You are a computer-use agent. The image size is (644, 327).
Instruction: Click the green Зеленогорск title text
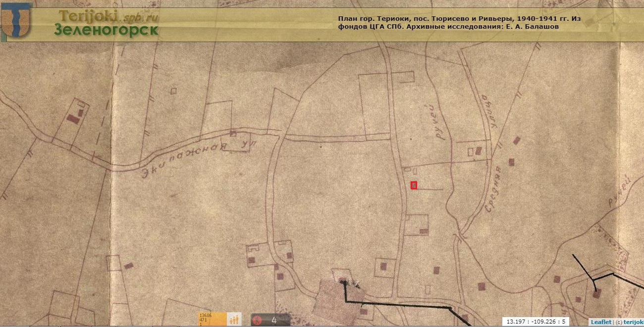pyautogui.click(x=106, y=30)
